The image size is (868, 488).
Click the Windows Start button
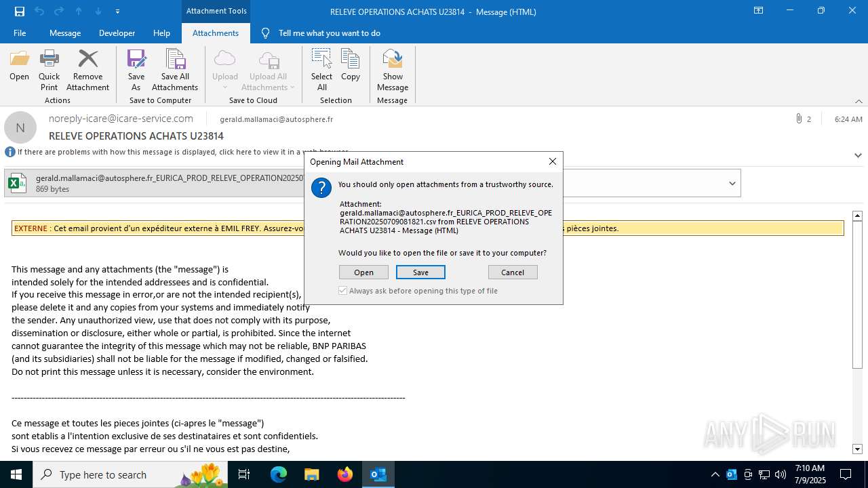pos(16,474)
